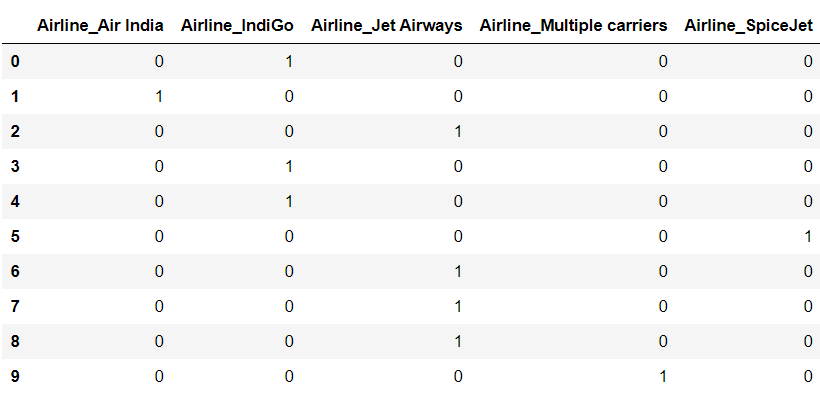
Task: Click the IndiGo value 1 in row 0
Action: (289, 62)
